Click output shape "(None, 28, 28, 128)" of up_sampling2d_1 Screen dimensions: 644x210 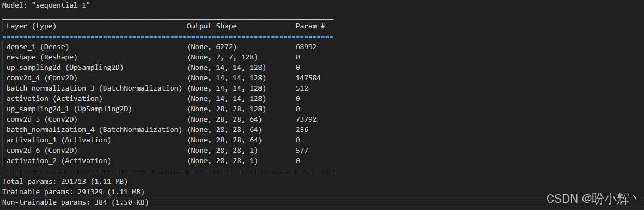[226, 109]
